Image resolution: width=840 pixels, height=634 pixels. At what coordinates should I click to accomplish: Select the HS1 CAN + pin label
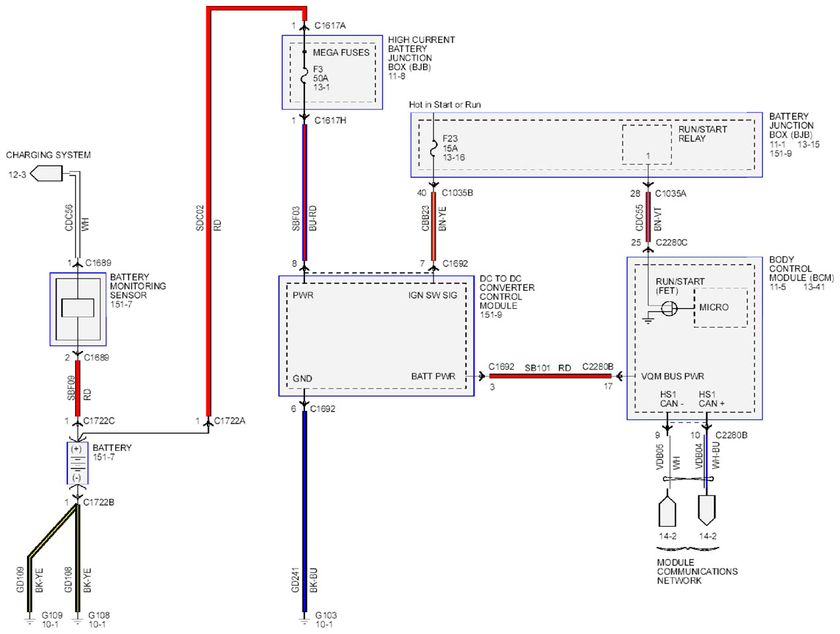712,399
